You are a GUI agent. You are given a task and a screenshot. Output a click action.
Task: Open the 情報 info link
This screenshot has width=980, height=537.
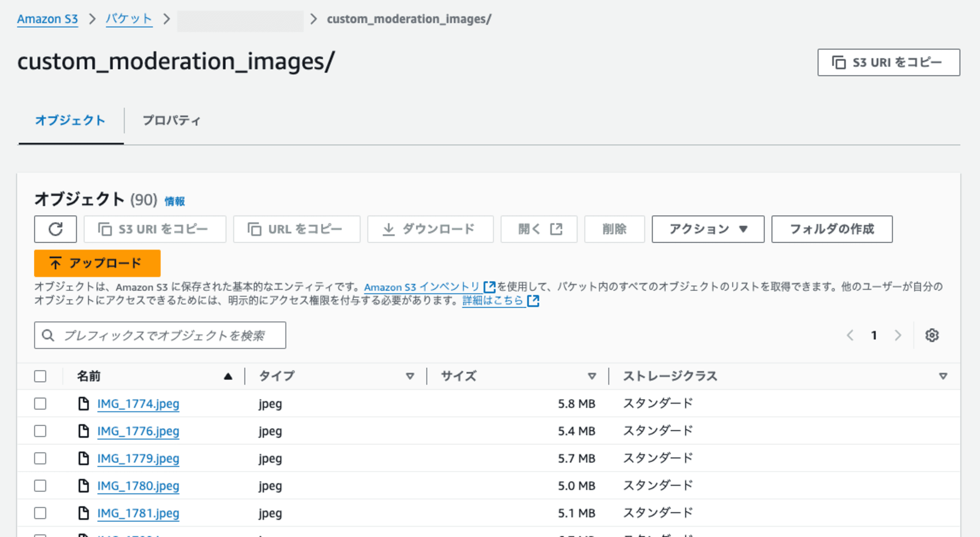pos(174,202)
